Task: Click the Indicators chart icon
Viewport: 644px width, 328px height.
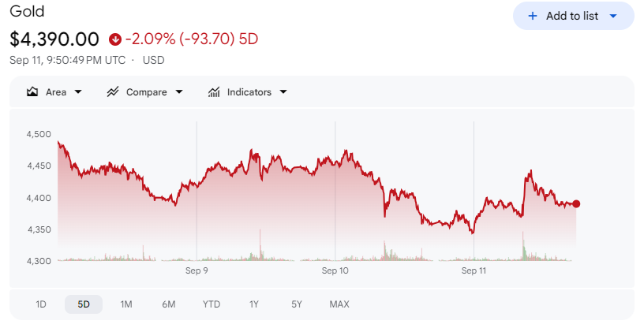Action: coord(214,92)
